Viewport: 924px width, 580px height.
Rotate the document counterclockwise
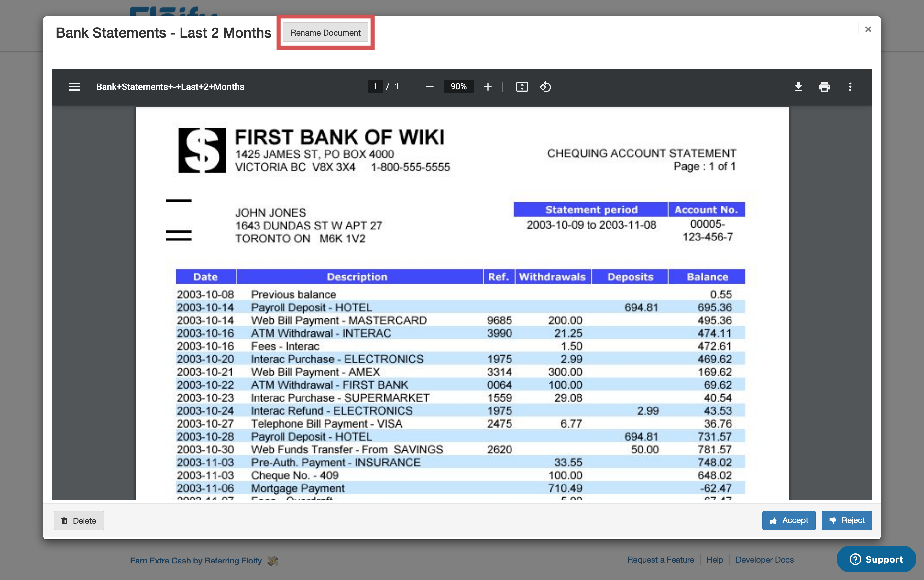(x=545, y=87)
